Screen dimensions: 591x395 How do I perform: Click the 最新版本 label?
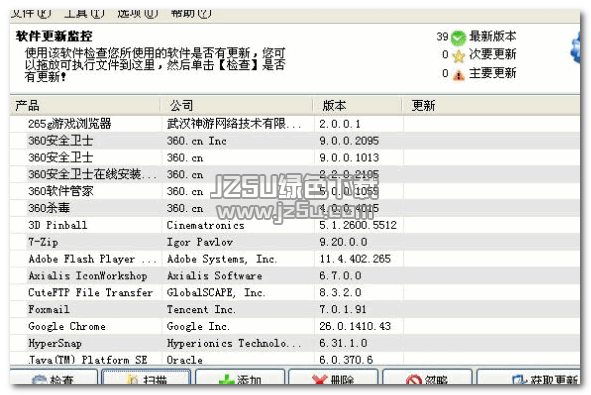[x=493, y=37]
